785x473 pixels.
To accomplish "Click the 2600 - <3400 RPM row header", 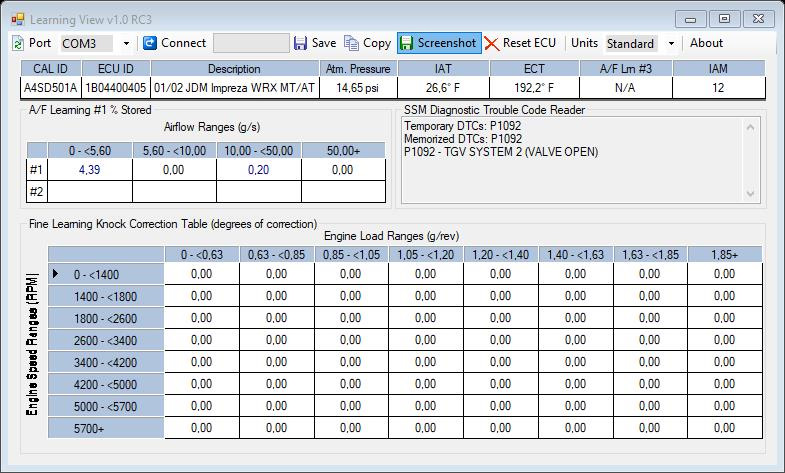I will [x=106, y=340].
